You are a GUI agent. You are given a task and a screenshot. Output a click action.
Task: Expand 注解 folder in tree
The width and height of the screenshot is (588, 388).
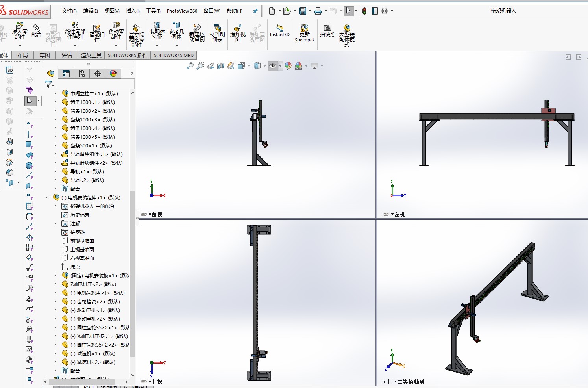(55, 224)
